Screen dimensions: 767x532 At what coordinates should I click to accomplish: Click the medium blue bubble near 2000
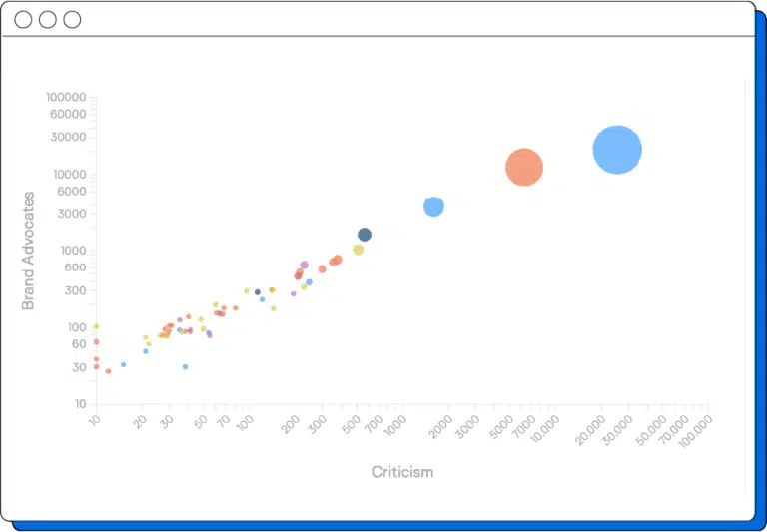pyautogui.click(x=433, y=207)
